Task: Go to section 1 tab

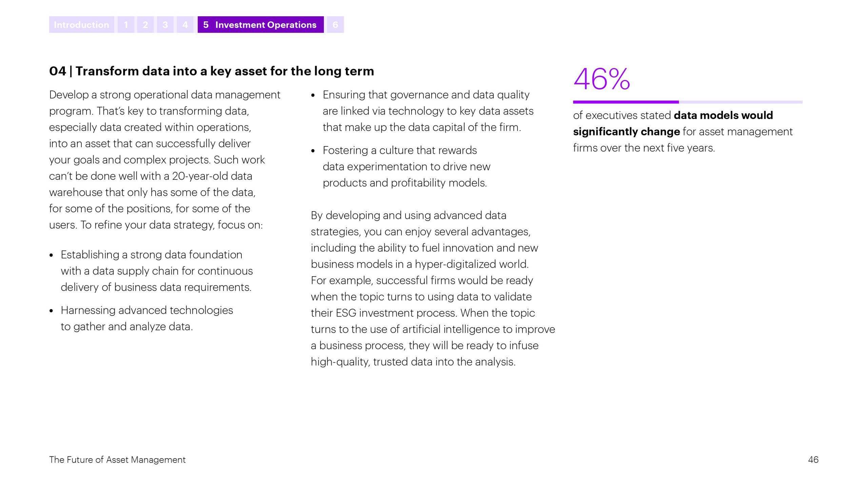Action: pyautogui.click(x=126, y=25)
